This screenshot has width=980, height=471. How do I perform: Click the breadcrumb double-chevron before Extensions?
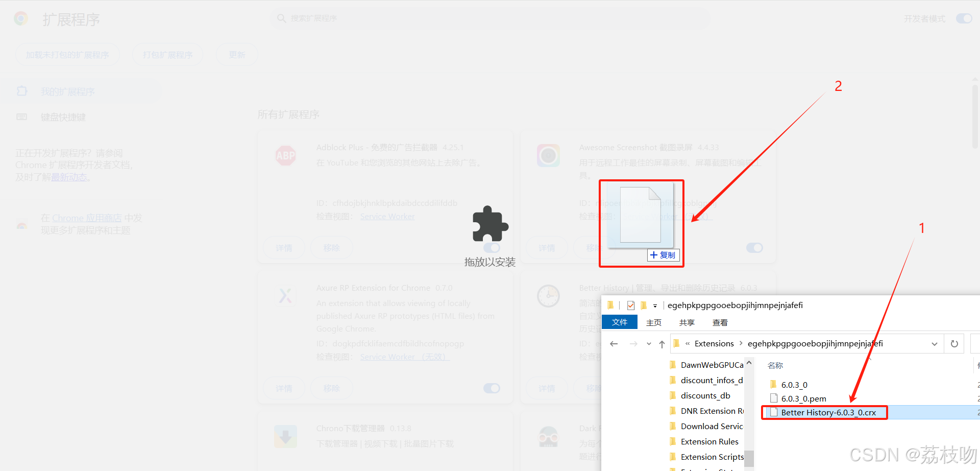tap(688, 343)
